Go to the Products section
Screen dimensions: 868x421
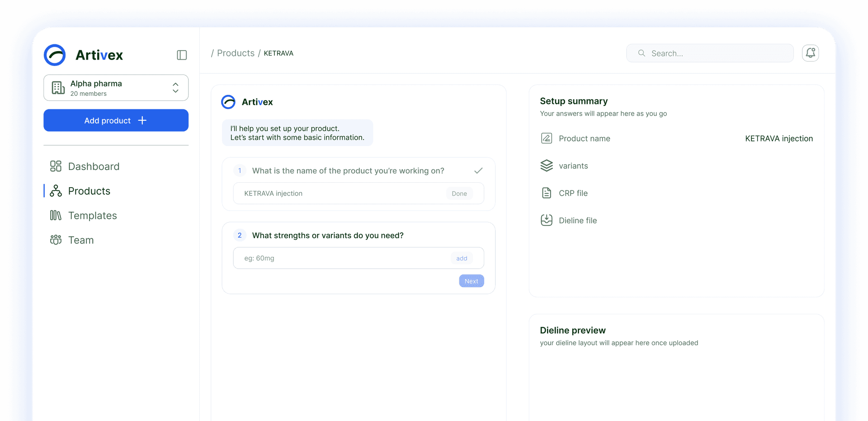(89, 191)
